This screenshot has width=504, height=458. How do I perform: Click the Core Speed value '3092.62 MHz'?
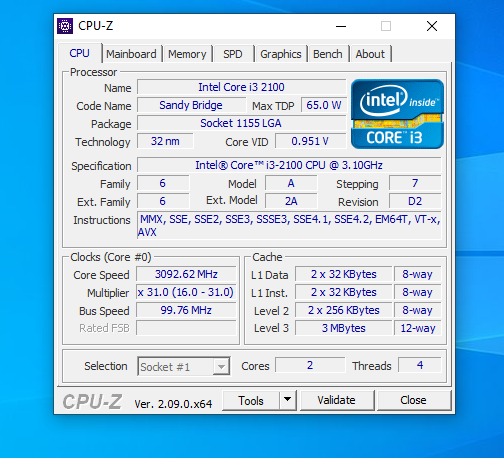pos(186,274)
